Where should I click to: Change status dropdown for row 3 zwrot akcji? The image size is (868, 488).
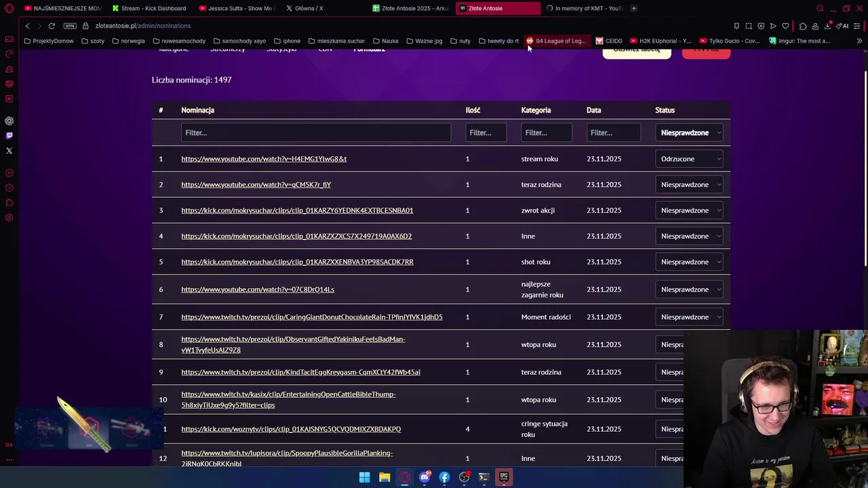[690, 210]
